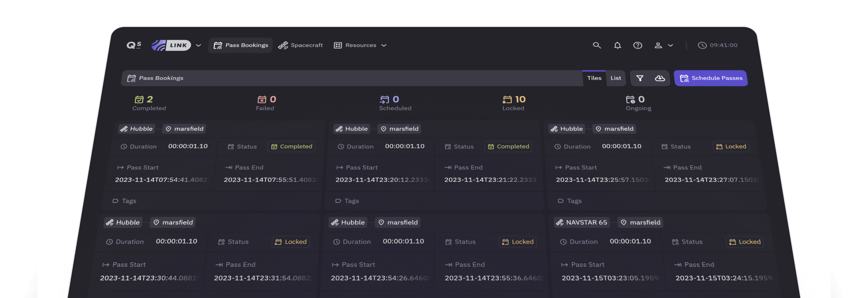Click Pass Start 2023-11-14T23:25:57 value
Image resolution: width=868 pixels, height=298 pixels.
tap(603, 180)
